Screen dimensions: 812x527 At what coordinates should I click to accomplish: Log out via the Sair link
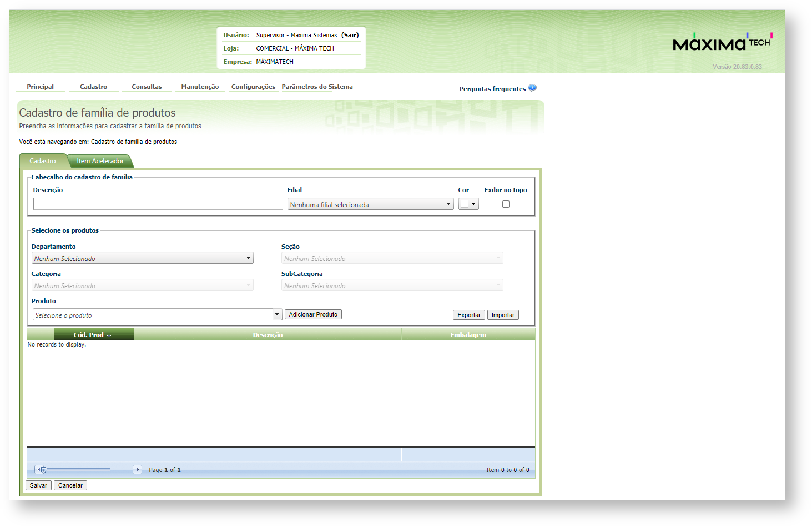[350, 35]
